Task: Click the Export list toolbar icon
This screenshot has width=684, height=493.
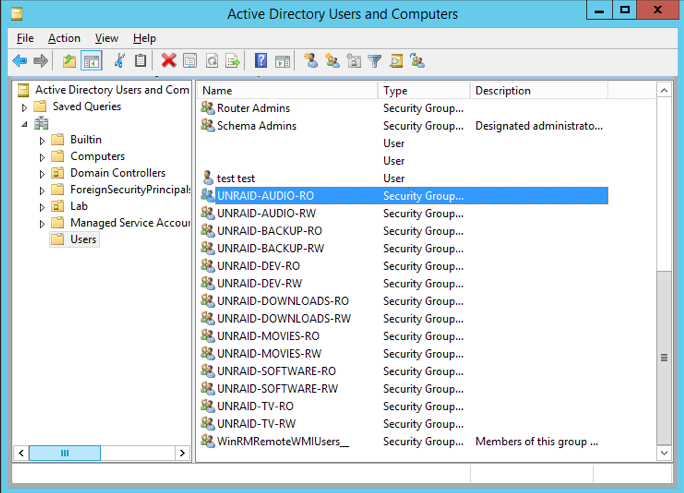Action: pyautogui.click(x=233, y=61)
